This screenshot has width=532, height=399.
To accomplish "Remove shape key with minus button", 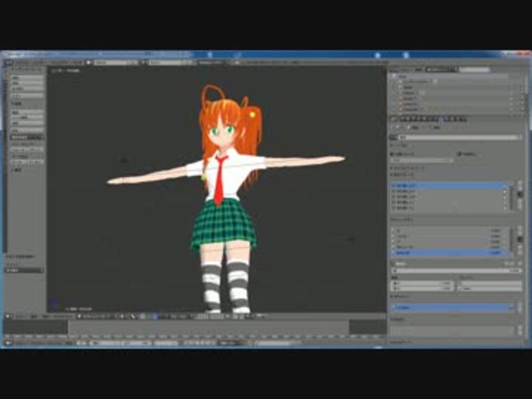I will 520,233.
